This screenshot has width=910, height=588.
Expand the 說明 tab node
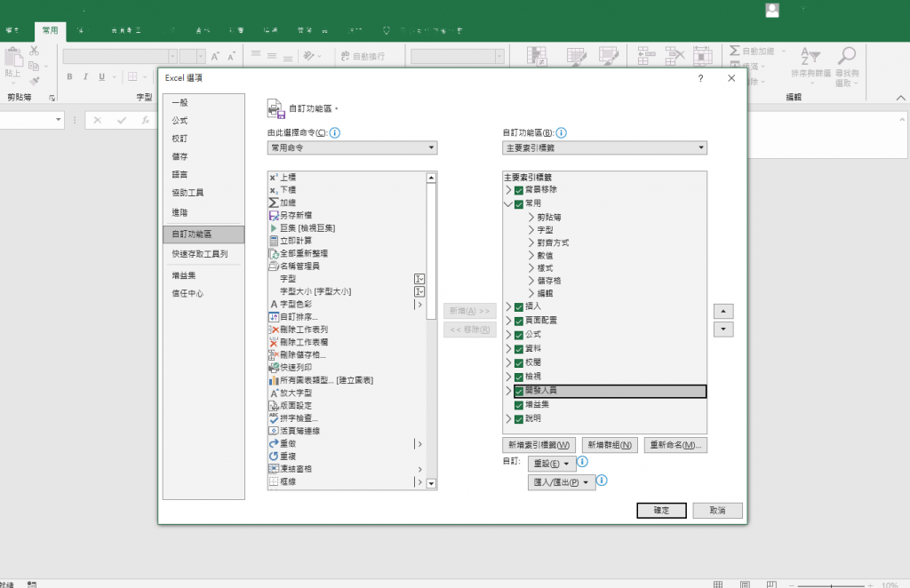(x=508, y=418)
